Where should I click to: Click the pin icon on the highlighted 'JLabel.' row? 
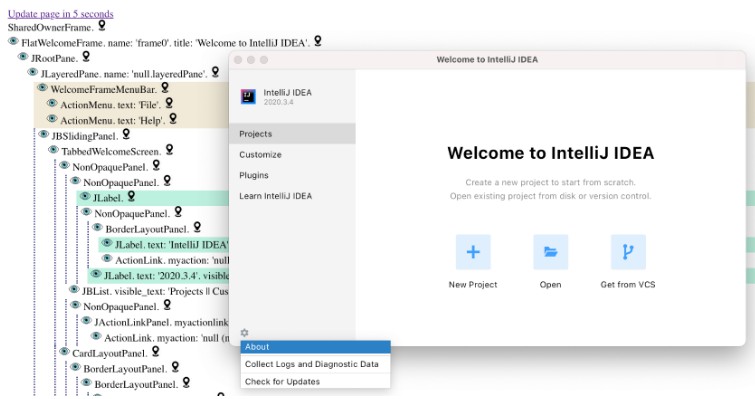tap(131, 196)
